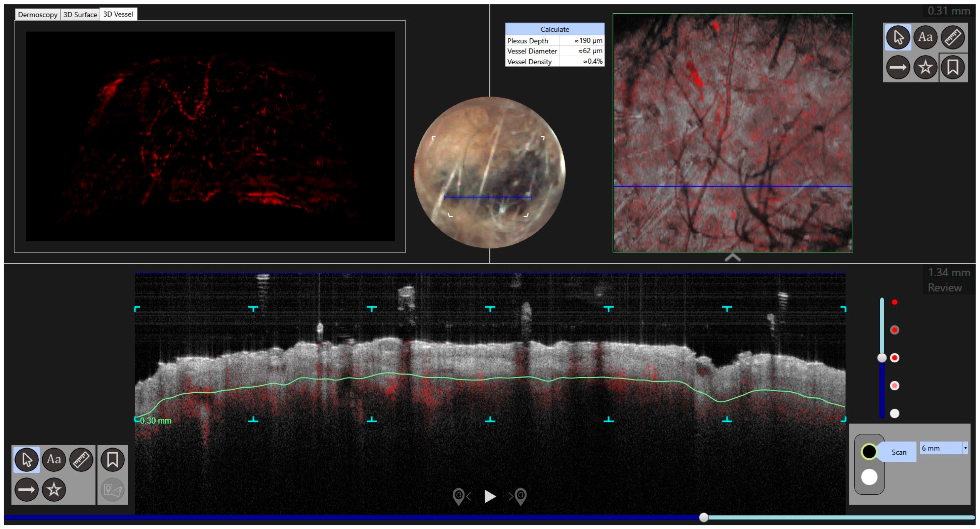980x529 pixels.
Task: Click the bookmark icon in bottom-left panel
Action: tap(112, 459)
